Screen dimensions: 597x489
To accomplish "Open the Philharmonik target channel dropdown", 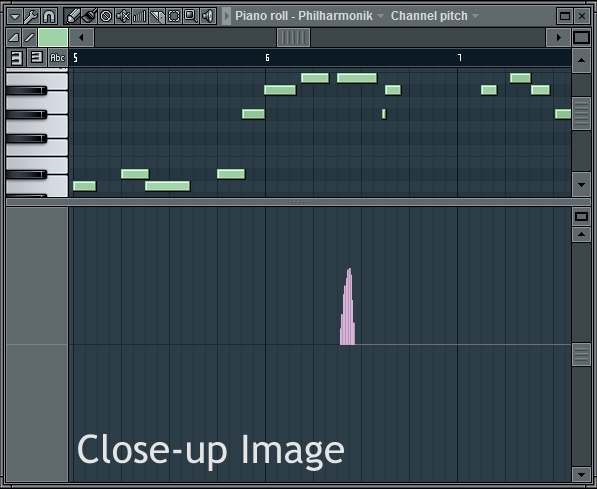I will tap(309, 16).
